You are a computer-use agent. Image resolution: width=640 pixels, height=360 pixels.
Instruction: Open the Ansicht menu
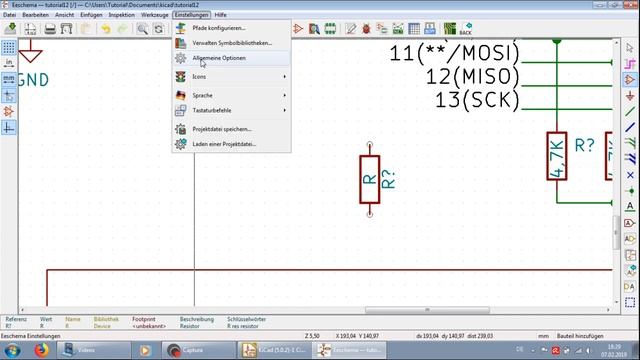[64, 15]
